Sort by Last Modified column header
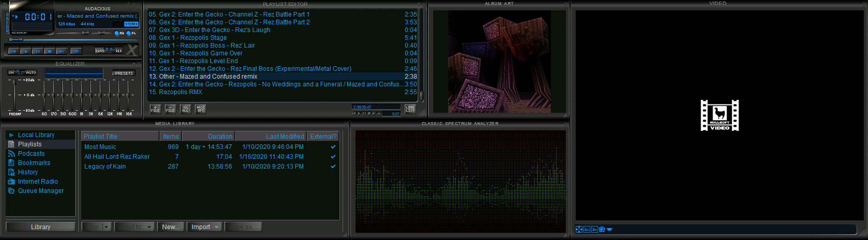This screenshot has height=240, width=868. 271,136
